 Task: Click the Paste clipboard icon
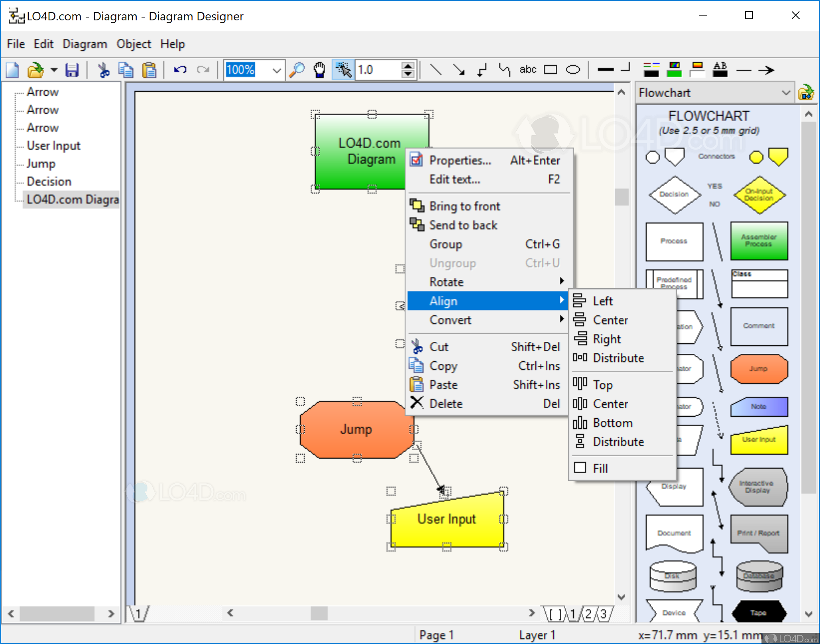click(x=149, y=69)
